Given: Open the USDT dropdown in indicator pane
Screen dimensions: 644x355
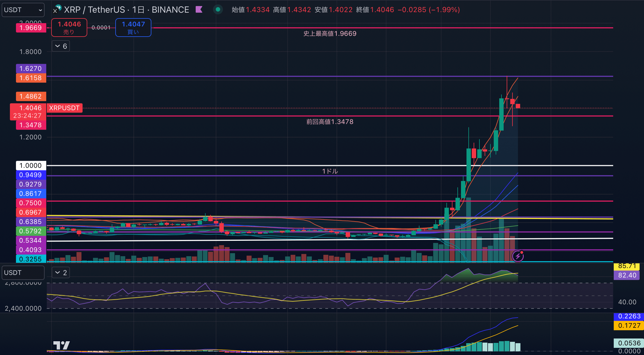Looking at the screenshot, I should point(23,273).
